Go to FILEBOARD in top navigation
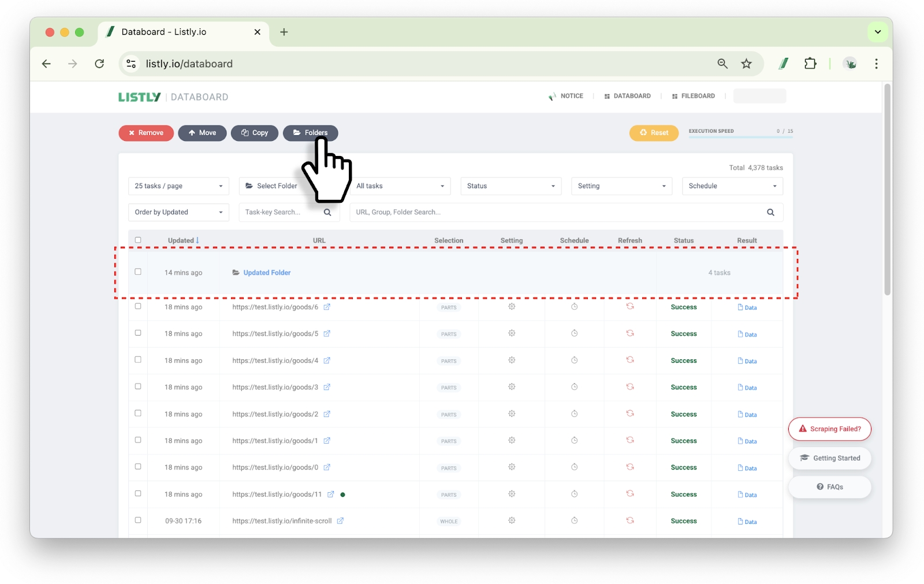Screen dimensions: 924x584 [694, 96]
